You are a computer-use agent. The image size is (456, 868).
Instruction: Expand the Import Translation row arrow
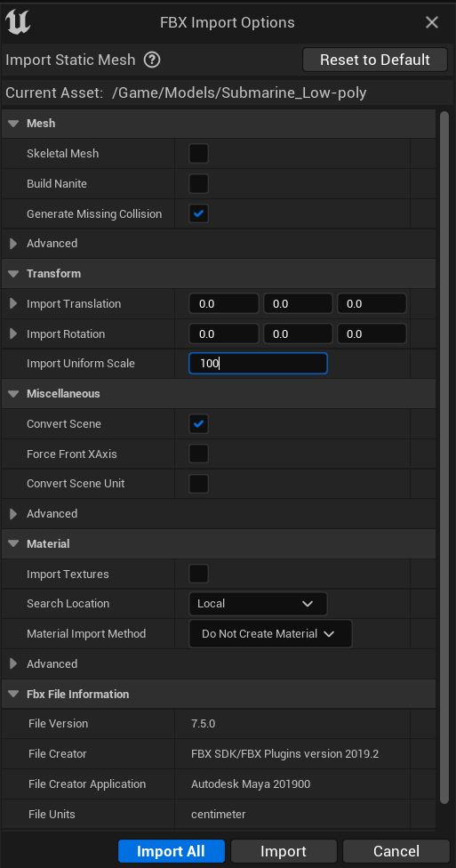pos(14,304)
